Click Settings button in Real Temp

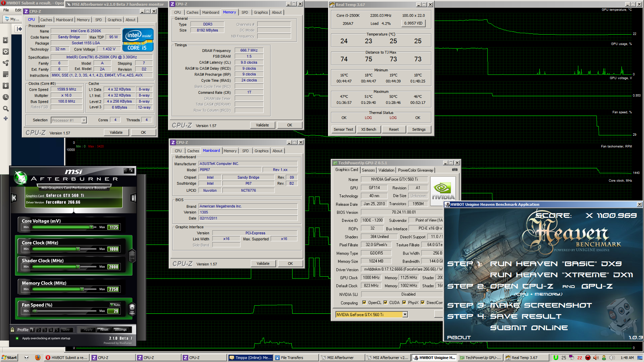(x=419, y=130)
